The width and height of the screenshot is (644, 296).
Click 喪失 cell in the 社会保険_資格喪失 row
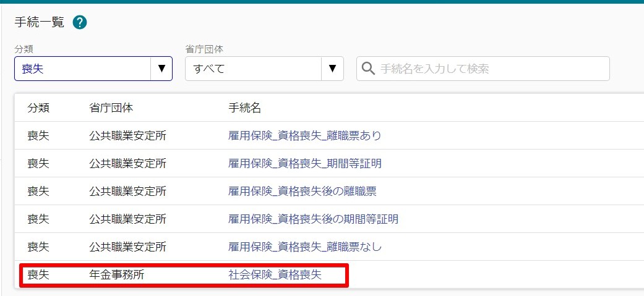click(38, 275)
